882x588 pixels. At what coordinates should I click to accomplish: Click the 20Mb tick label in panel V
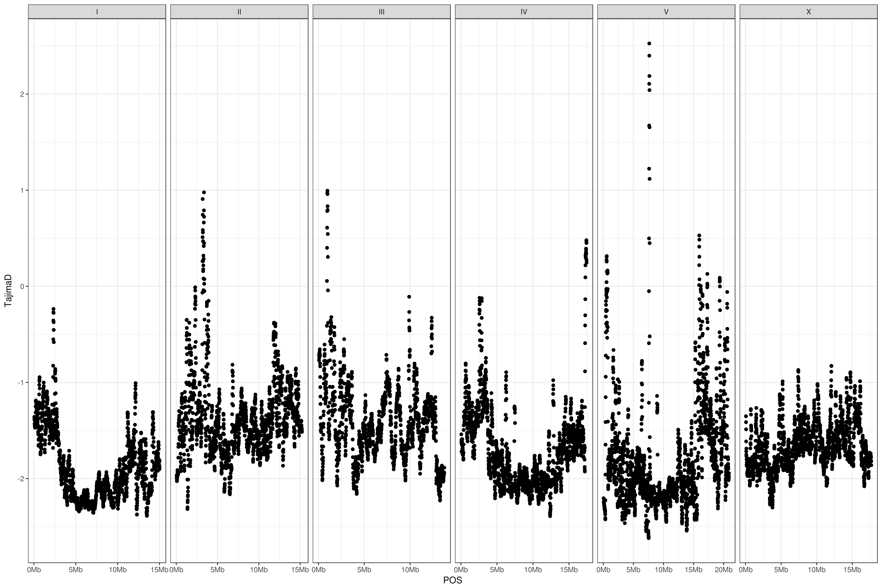723,570
